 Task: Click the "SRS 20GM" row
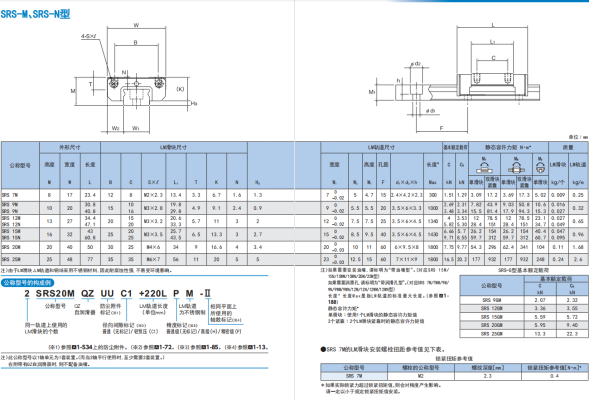tap(524, 325)
